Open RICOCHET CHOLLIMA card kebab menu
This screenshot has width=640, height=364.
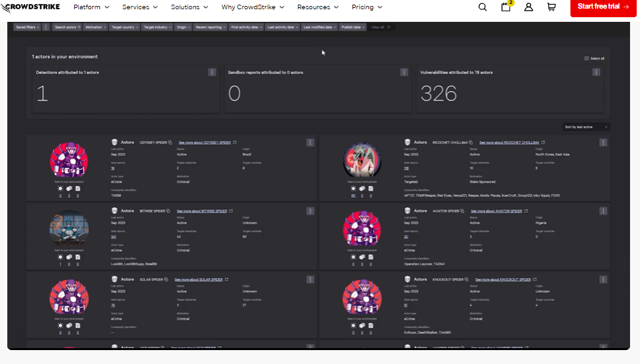(604, 142)
